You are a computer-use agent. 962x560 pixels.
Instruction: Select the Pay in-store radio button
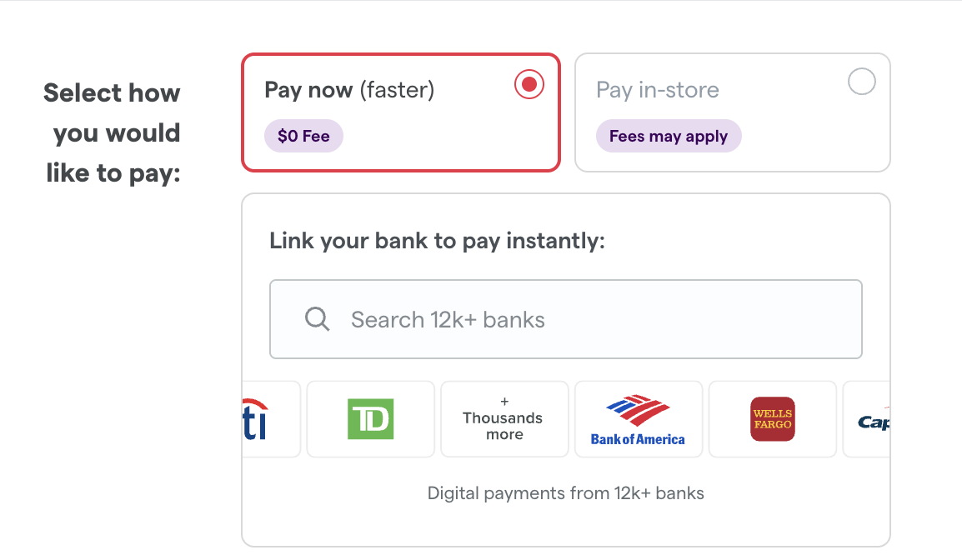(861, 82)
